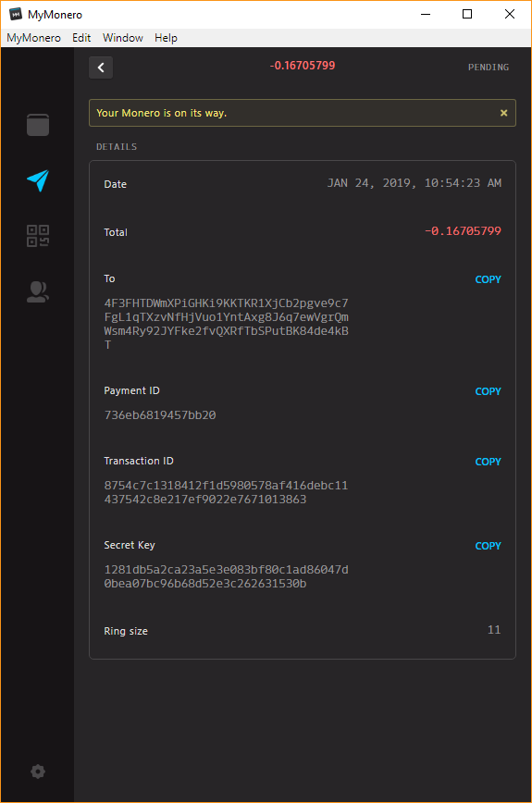
Task: Copy the Secret Key
Action: coord(488,546)
